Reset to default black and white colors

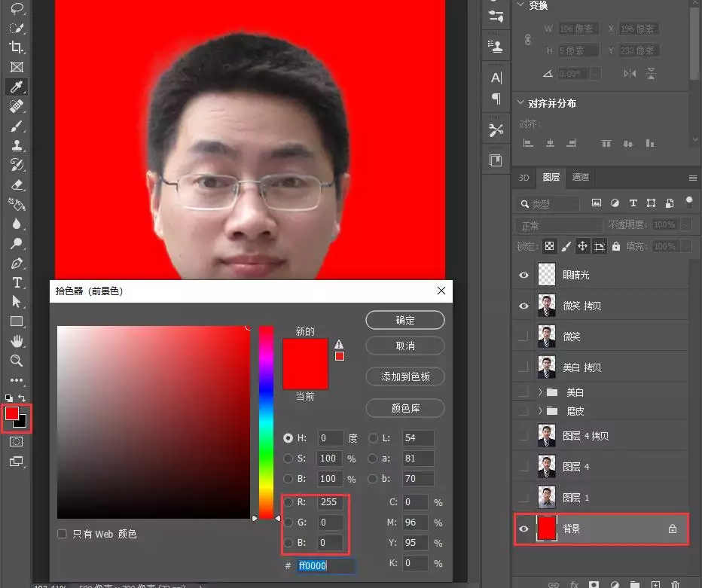[8, 398]
